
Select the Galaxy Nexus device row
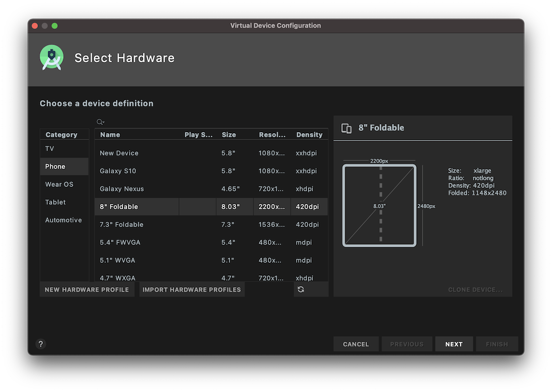[122, 189]
